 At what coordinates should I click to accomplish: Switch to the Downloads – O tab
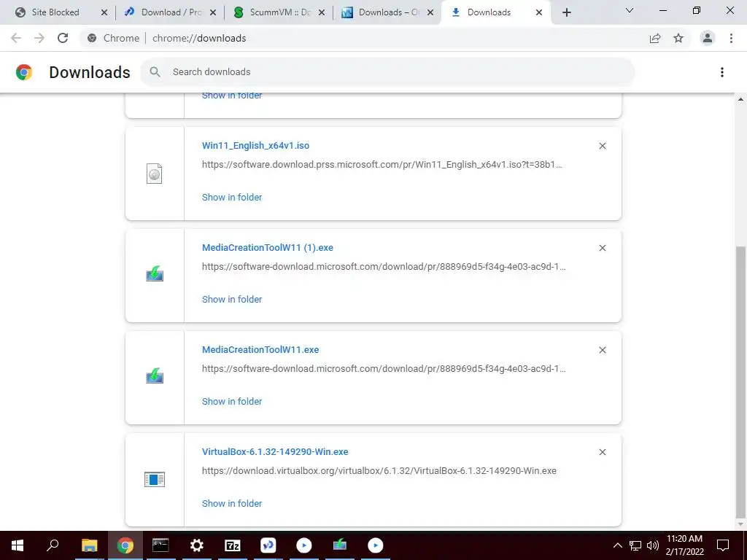[x=388, y=12]
